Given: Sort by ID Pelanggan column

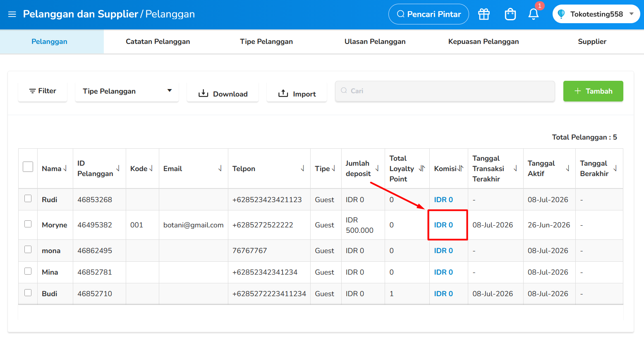Looking at the screenshot, I should (118, 169).
